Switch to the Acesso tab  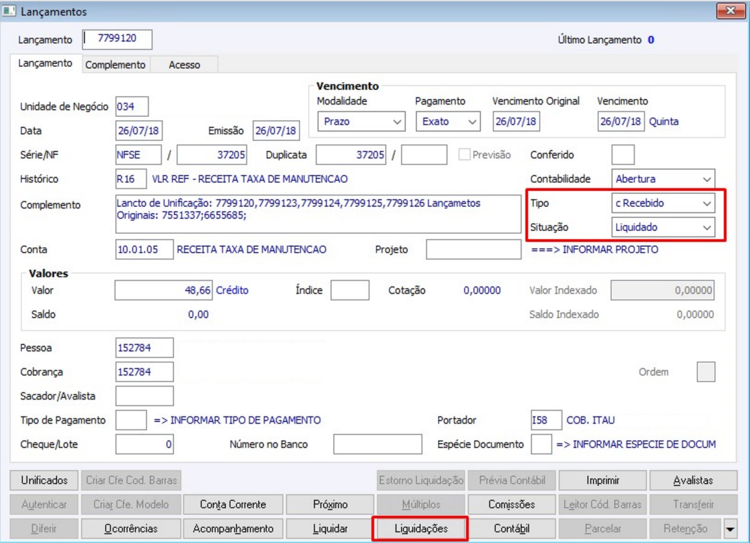coord(184,65)
